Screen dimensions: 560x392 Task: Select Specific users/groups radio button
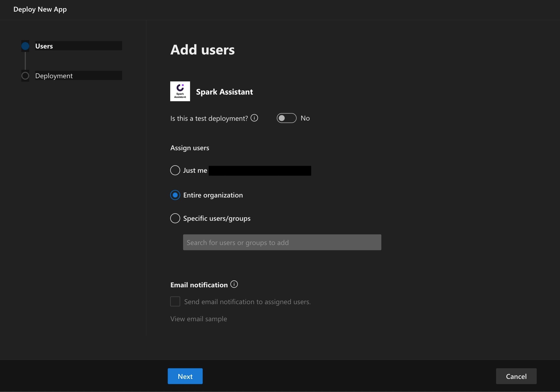click(x=175, y=218)
